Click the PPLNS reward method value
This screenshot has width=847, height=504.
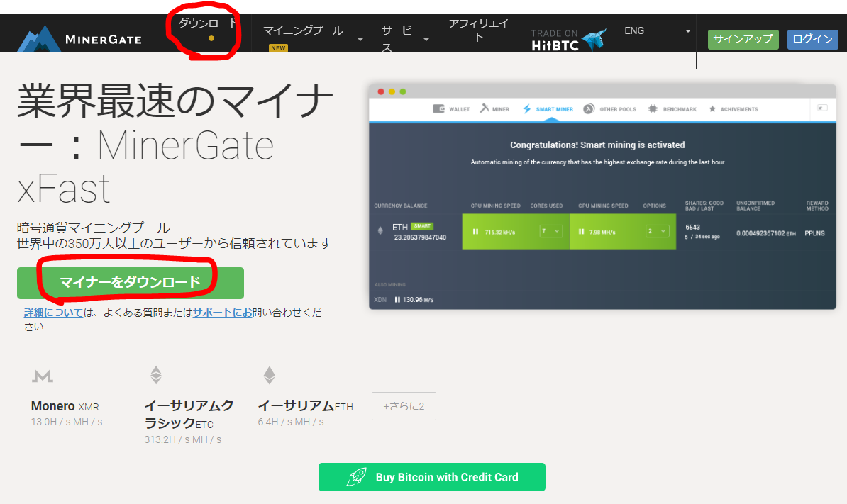[x=814, y=233]
